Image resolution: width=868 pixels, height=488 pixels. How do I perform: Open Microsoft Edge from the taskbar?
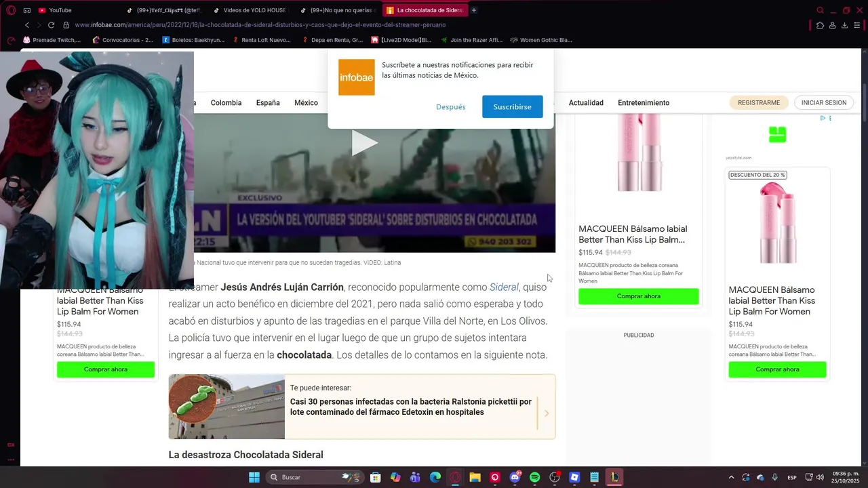pyautogui.click(x=435, y=477)
